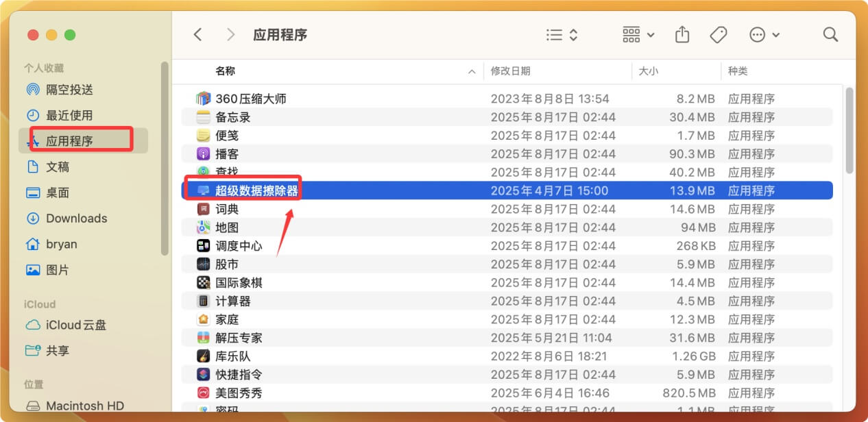Screen dimensions: 868x422
Task: Click the Share icon in the toolbar
Action: click(x=682, y=34)
